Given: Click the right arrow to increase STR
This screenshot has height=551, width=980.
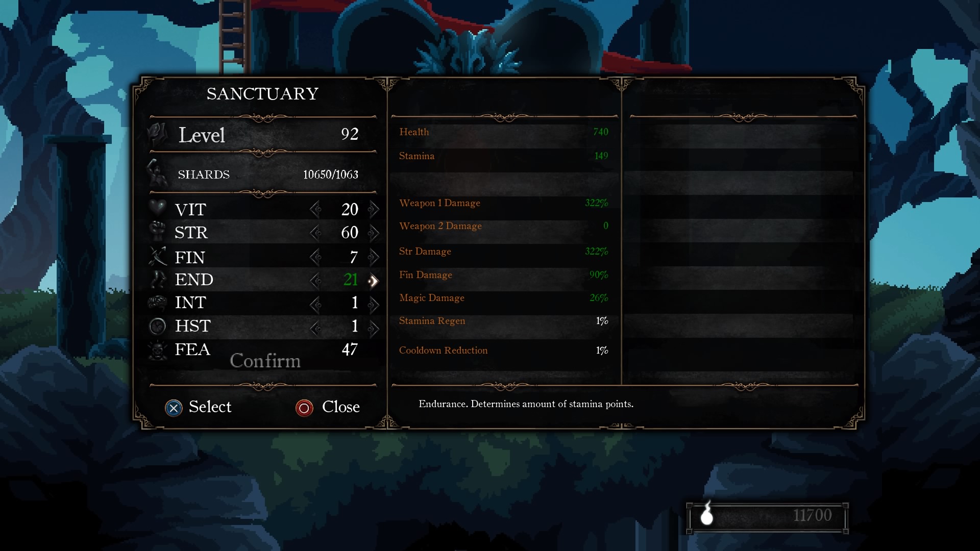Looking at the screenshot, I should click(x=373, y=233).
